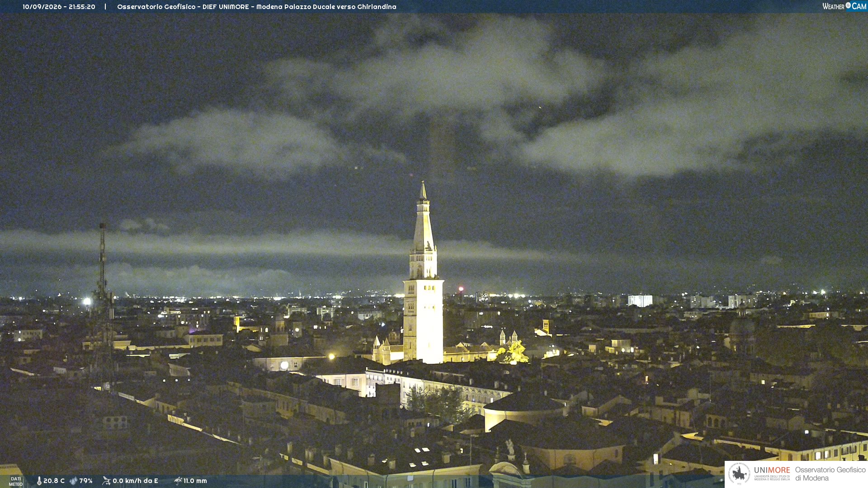Click the lit-up yellow tree by the cathedral
The height and width of the screenshot is (488, 868).
514,352
